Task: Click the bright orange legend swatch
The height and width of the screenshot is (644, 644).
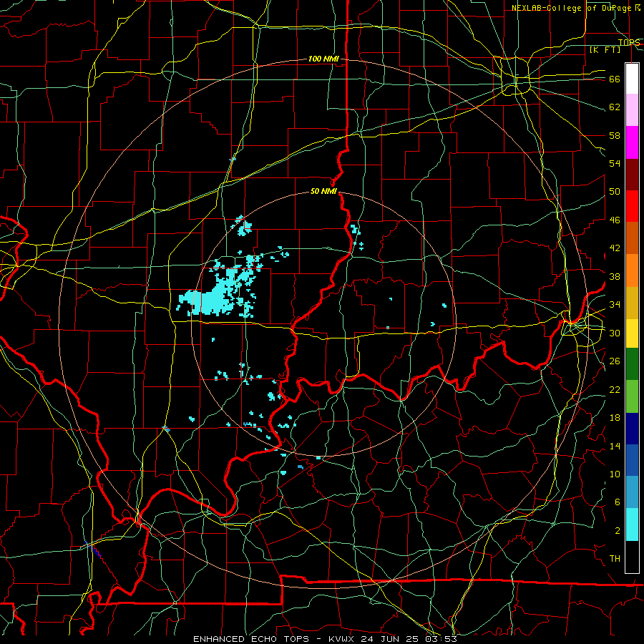Action: coord(632,270)
